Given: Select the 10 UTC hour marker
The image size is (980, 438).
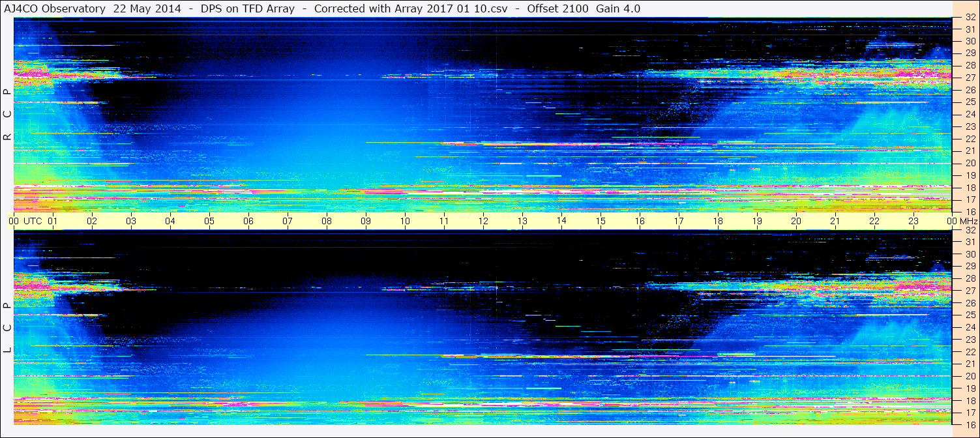Looking at the screenshot, I should [405, 221].
